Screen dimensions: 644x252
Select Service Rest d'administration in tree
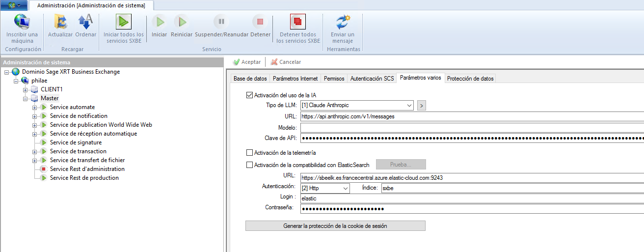tap(87, 169)
